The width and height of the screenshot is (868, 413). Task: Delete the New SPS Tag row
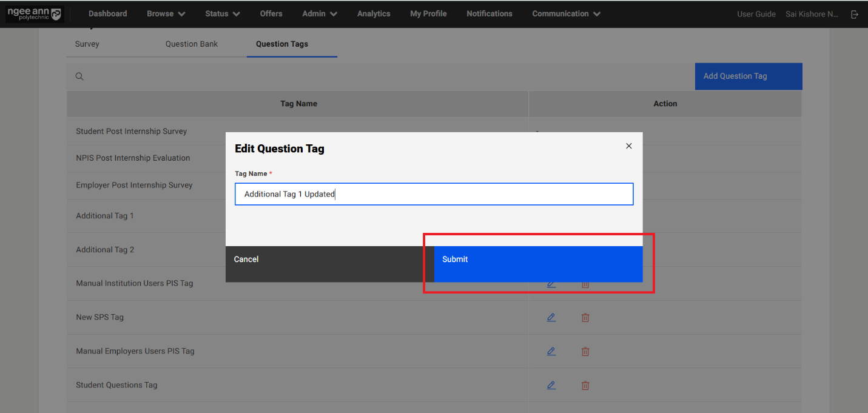[x=585, y=317]
